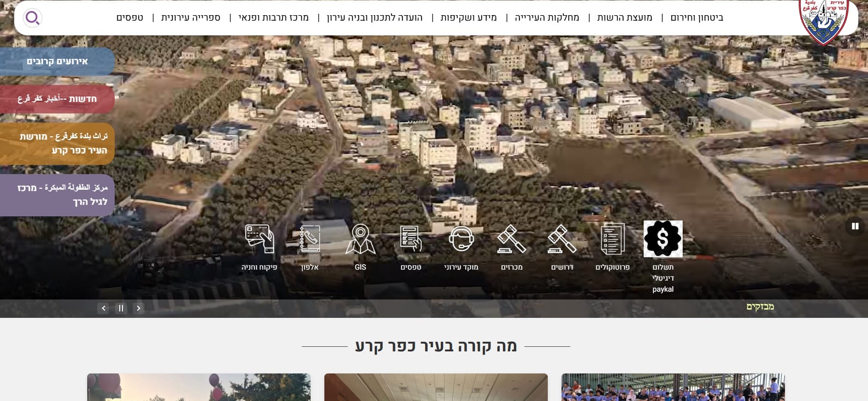This screenshot has height=401, width=868.
Task: Click the דרושים gavel icon
Action: pos(562,239)
